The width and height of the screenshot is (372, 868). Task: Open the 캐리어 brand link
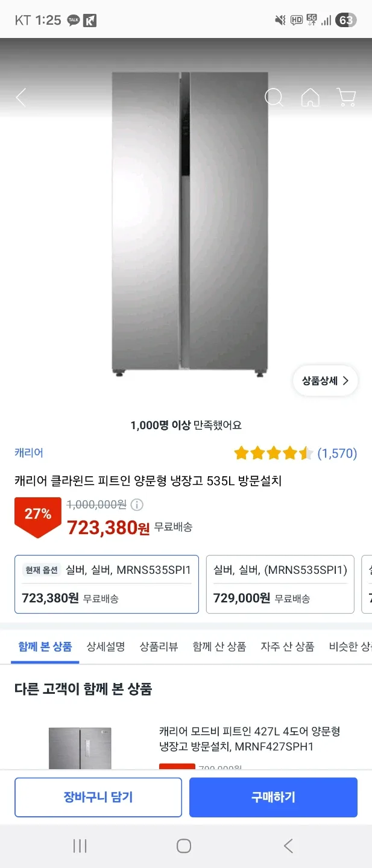(x=29, y=453)
